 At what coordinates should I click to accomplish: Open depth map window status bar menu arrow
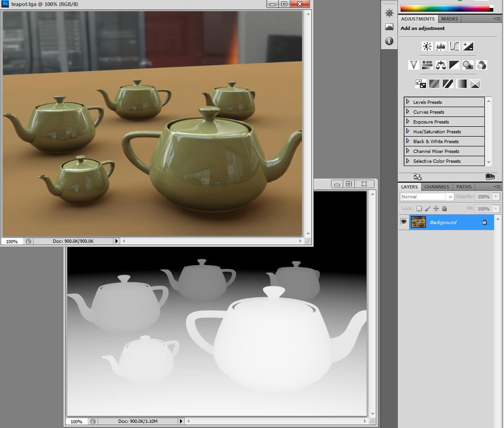pos(181,421)
